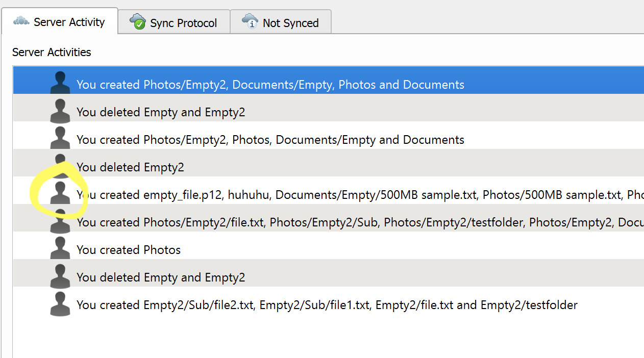The image size is (644, 358).
Task: Click user avatar beside 'created Photos/Empty2, Documents/Empty, Photos and Documents'
Action: tap(60, 83)
